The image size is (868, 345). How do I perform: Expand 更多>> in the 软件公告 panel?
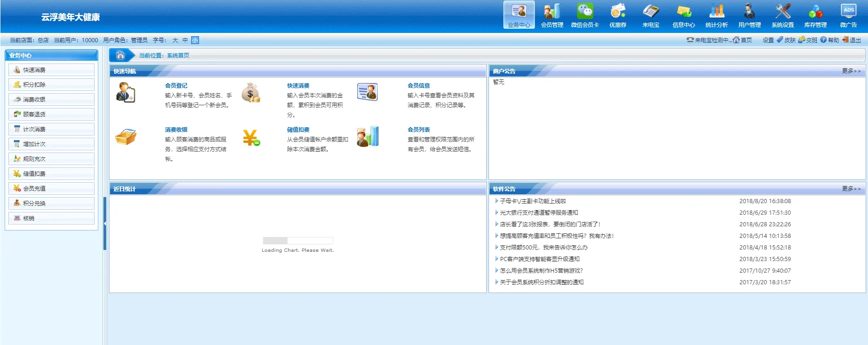tap(851, 189)
